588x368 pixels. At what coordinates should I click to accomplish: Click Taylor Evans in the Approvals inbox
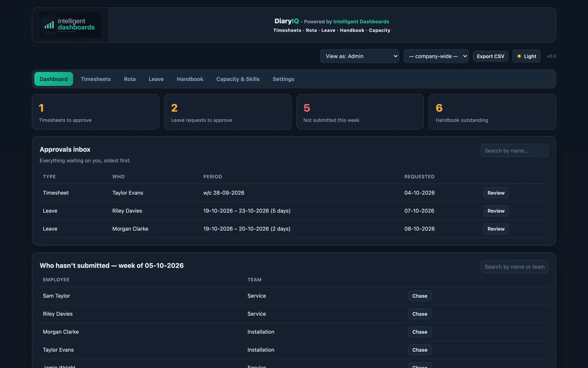pos(128,193)
